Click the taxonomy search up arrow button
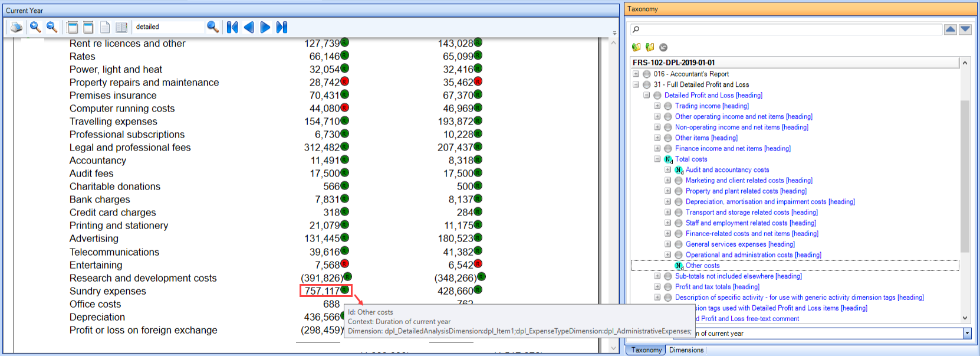Image resolution: width=980 pixels, height=356 pixels. click(951, 30)
